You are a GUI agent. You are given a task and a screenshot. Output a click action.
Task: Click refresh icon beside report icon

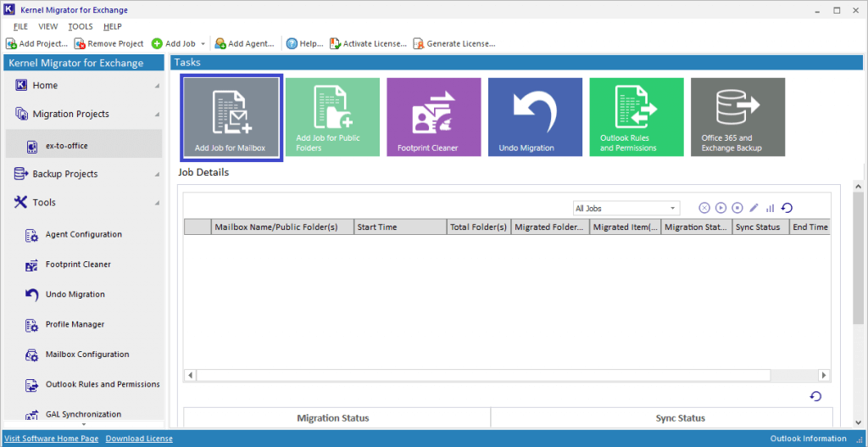tap(787, 208)
